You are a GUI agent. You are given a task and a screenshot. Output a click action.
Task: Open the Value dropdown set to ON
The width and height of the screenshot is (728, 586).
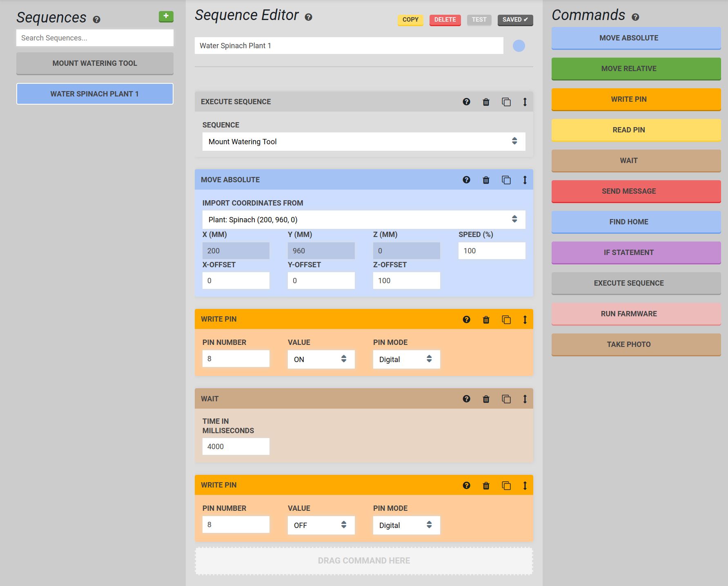coord(321,359)
